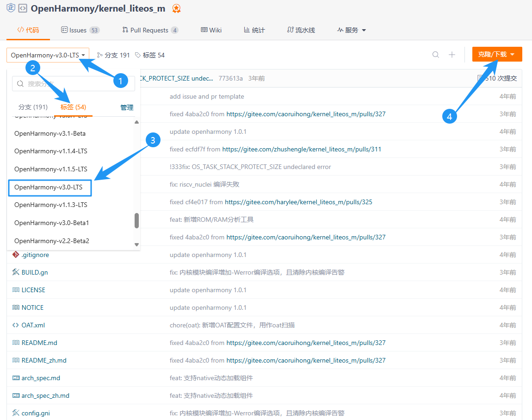Click the tag list scroll up arrow
Image resolution: width=532 pixels, height=420 pixels.
[137, 122]
